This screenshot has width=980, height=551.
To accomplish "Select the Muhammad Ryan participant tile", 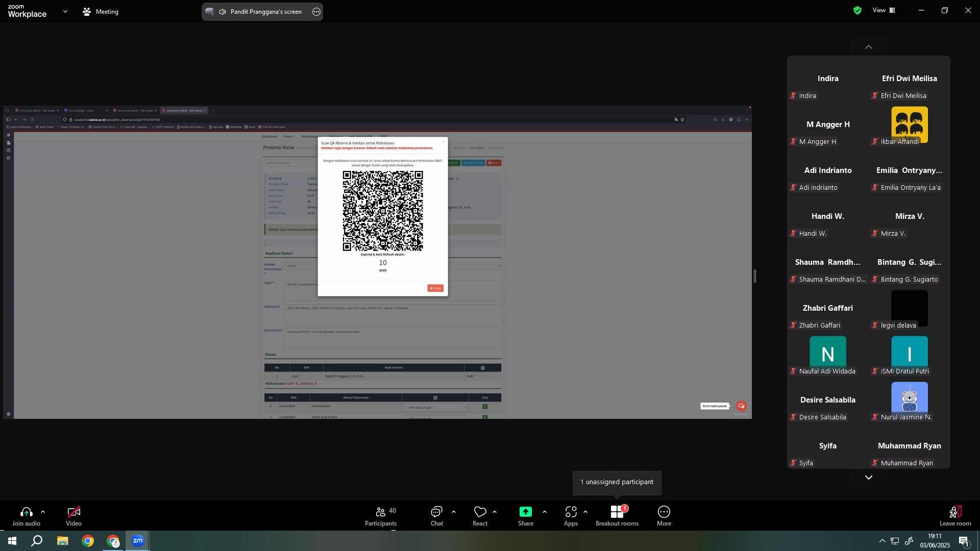I will point(910,446).
